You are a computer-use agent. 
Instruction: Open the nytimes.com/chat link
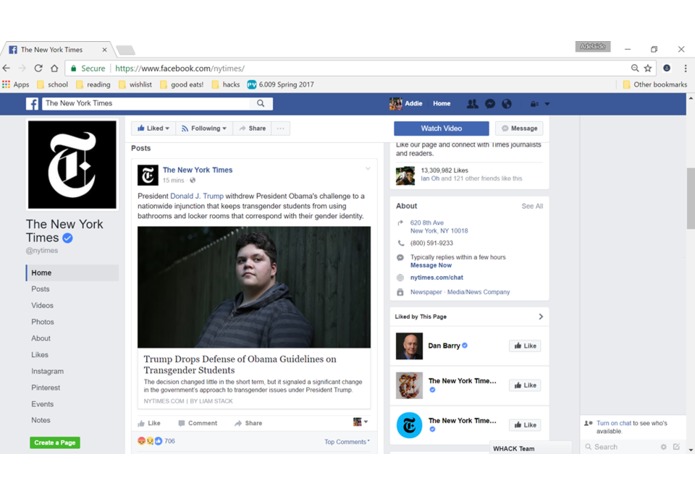437,277
